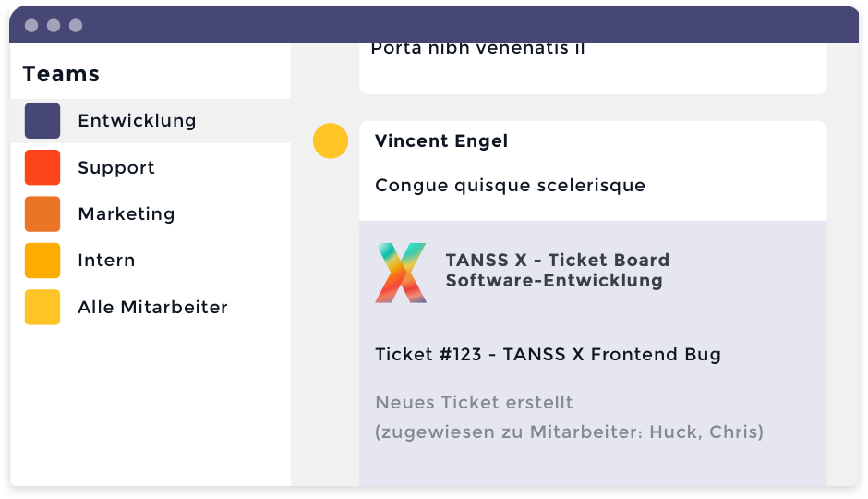Click the orange Marketing team square

click(x=42, y=213)
